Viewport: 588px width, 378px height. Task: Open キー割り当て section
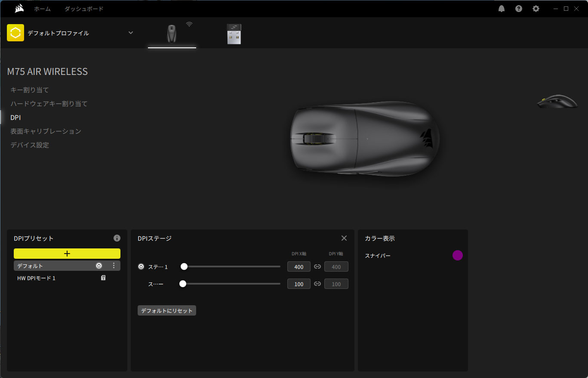point(30,90)
